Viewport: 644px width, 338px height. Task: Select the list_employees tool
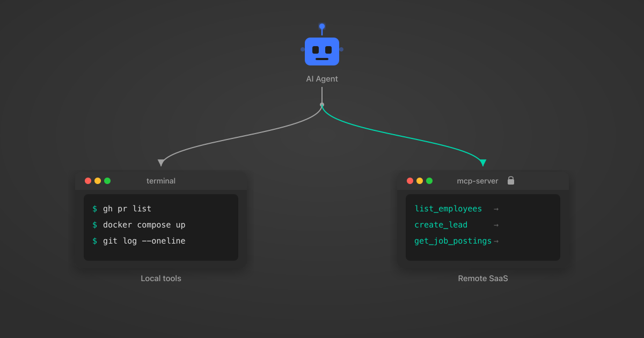(x=448, y=209)
